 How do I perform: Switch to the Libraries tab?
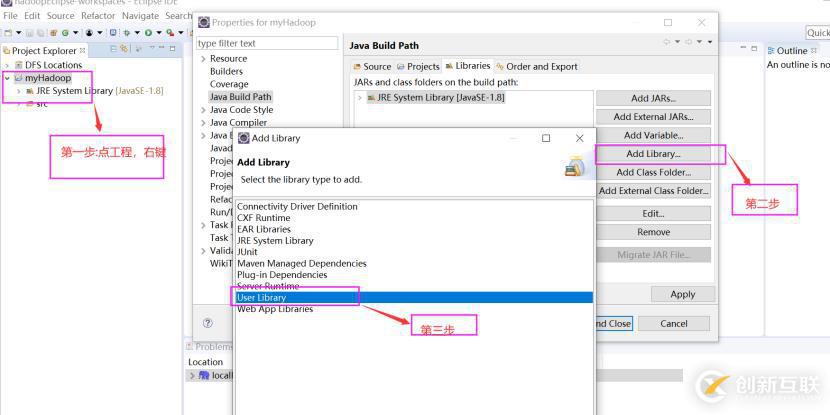click(x=468, y=66)
